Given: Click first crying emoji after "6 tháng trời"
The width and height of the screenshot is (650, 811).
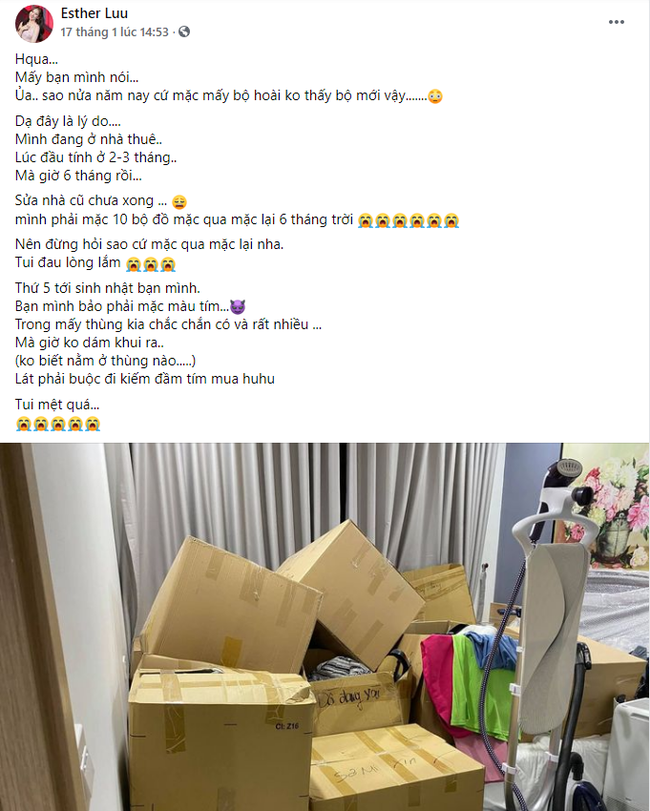Looking at the screenshot, I should [366, 221].
